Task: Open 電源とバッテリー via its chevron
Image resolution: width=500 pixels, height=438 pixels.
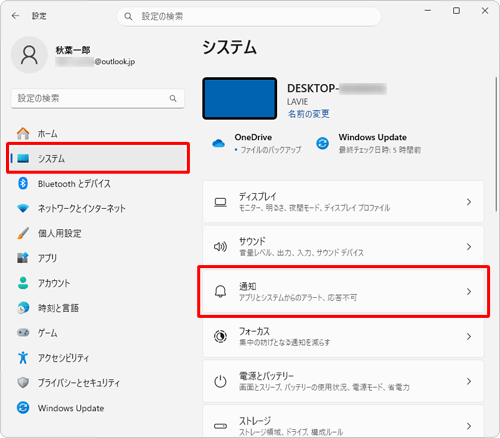Action: [x=469, y=381]
